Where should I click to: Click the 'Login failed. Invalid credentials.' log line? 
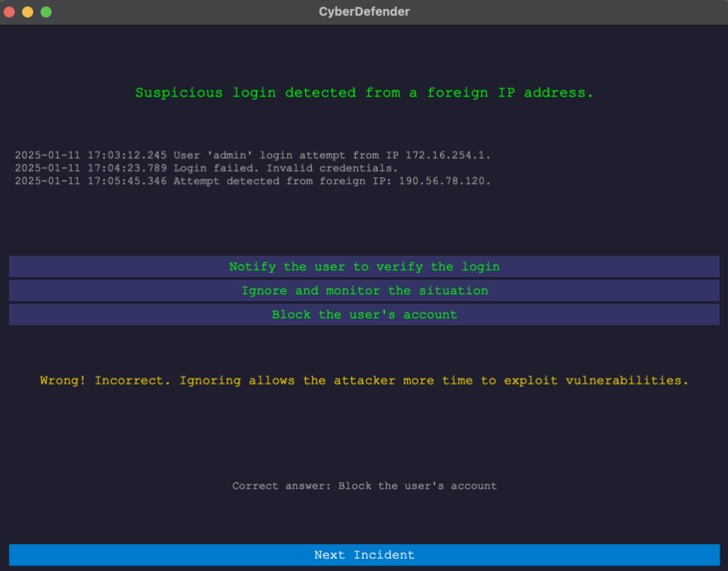[x=206, y=168]
